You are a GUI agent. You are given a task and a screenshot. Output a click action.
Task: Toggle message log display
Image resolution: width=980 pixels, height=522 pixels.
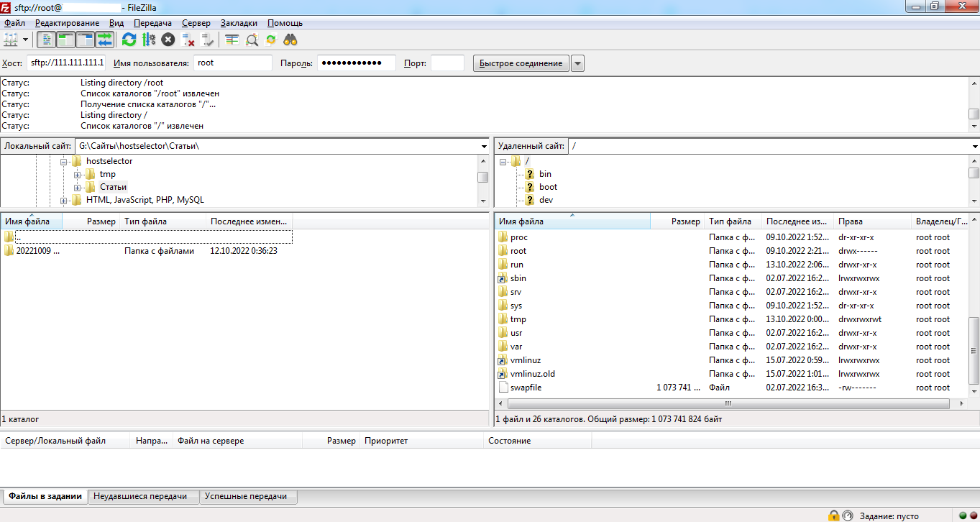click(47, 40)
